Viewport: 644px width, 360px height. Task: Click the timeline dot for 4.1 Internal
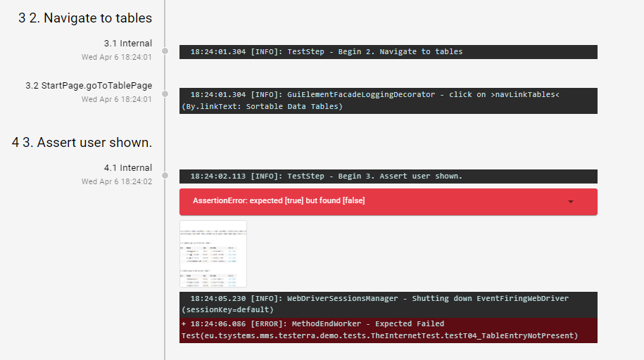(x=165, y=176)
